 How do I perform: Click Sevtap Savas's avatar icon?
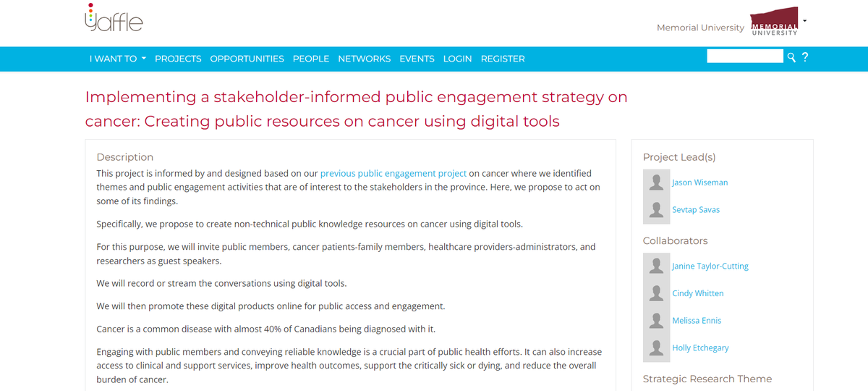tap(657, 210)
